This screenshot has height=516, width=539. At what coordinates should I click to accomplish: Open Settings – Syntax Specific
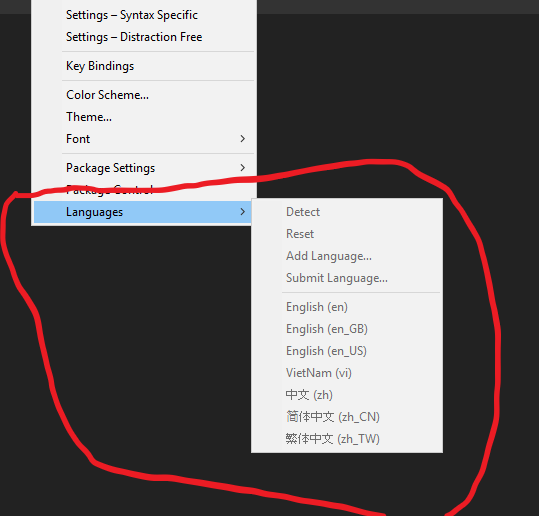click(x=144, y=15)
